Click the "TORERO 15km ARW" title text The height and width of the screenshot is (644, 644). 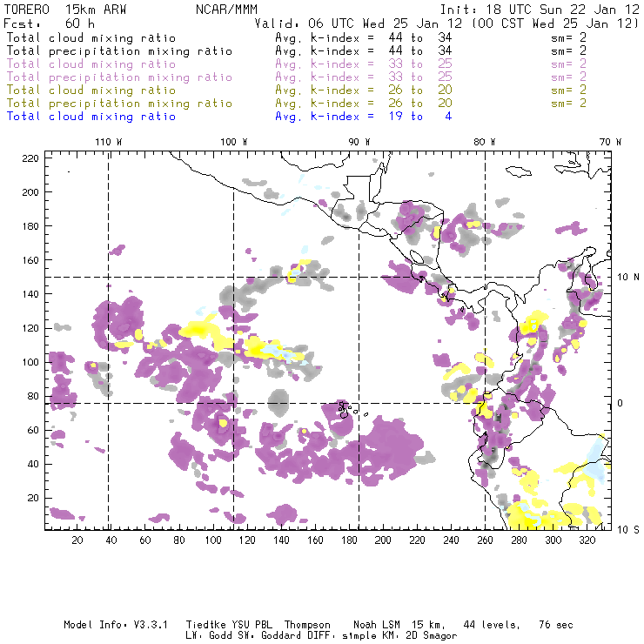[65, 10]
